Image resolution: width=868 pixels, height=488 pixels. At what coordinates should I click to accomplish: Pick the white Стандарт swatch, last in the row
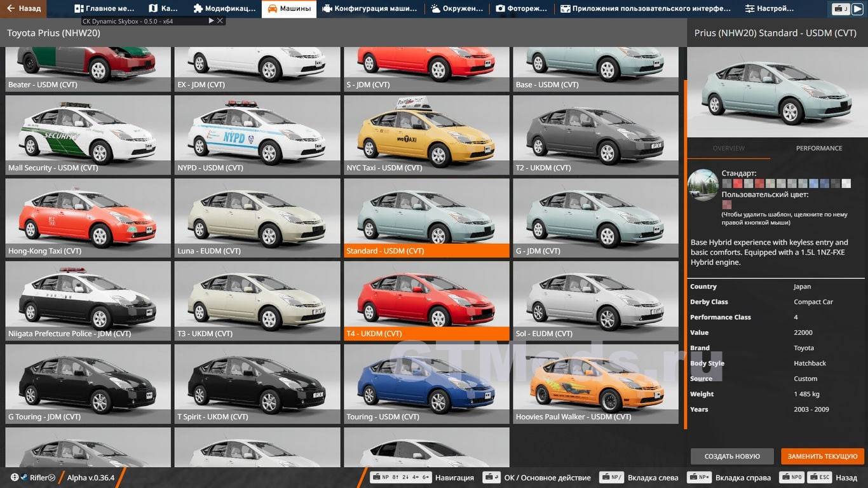point(846,184)
